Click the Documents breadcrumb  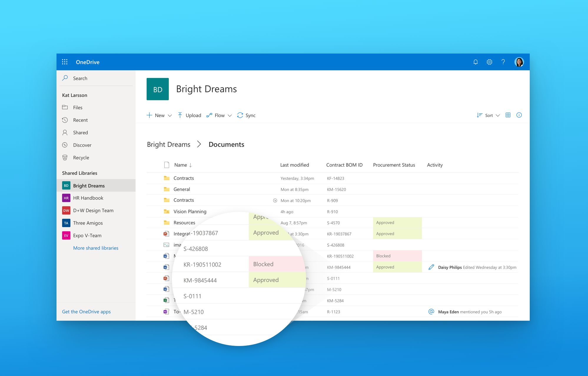pos(226,144)
